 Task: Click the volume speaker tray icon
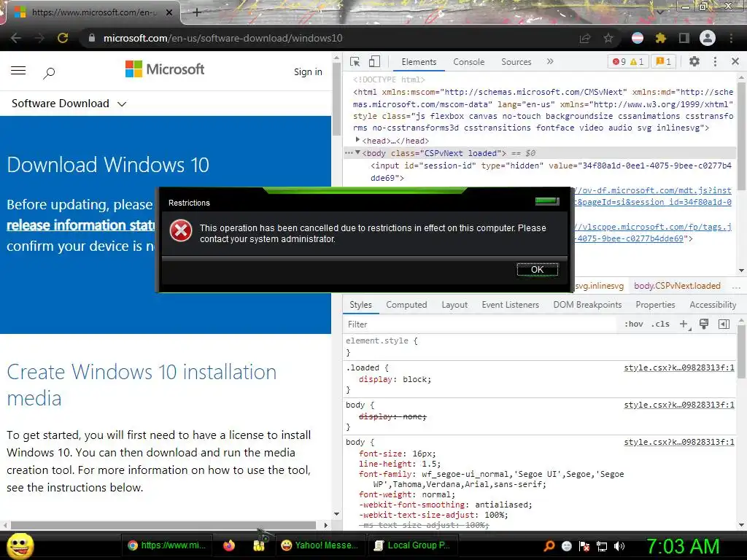tap(619, 546)
